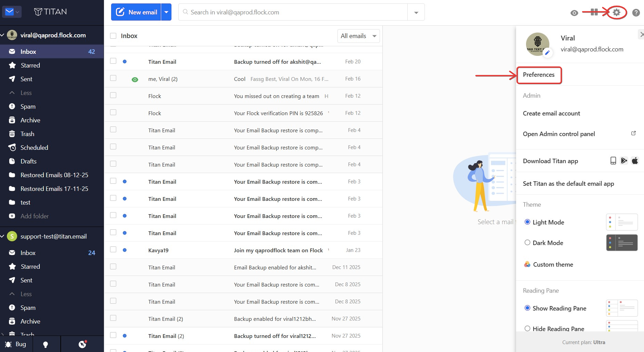This screenshot has height=352, width=644.
Task: Open the apps grid icon in top bar
Action: click(x=594, y=12)
